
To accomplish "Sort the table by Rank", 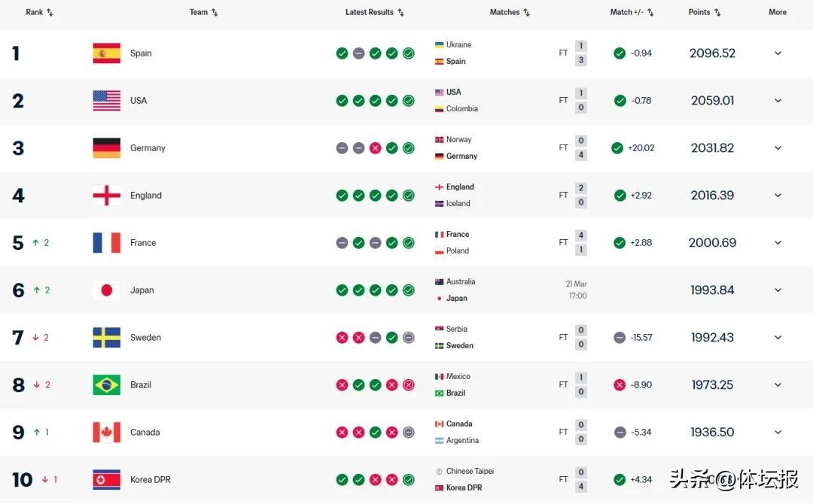I will (39, 12).
